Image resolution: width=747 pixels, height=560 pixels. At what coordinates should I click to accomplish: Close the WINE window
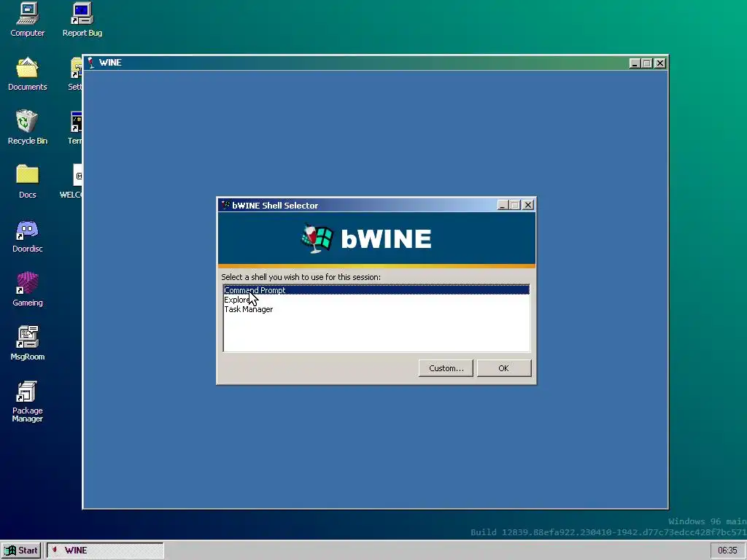[659, 63]
